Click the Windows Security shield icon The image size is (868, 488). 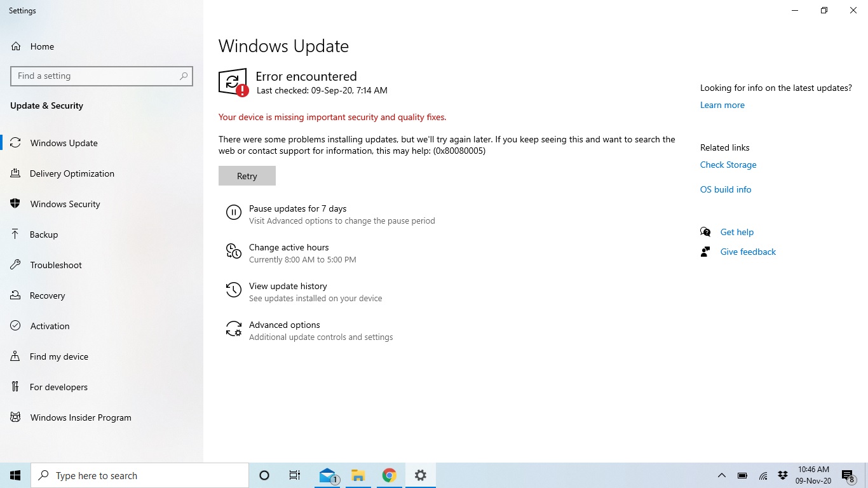16,204
